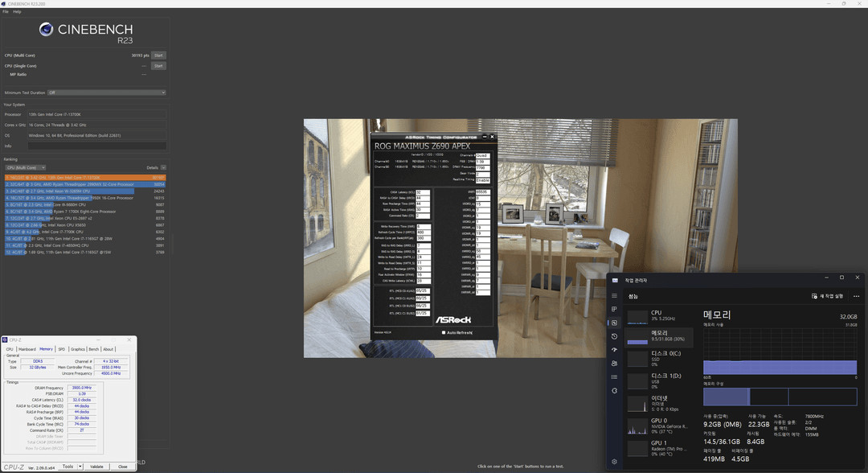Open Processes page icon in Task Manager
The height and width of the screenshot is (473, 868).
pos(614,309)
